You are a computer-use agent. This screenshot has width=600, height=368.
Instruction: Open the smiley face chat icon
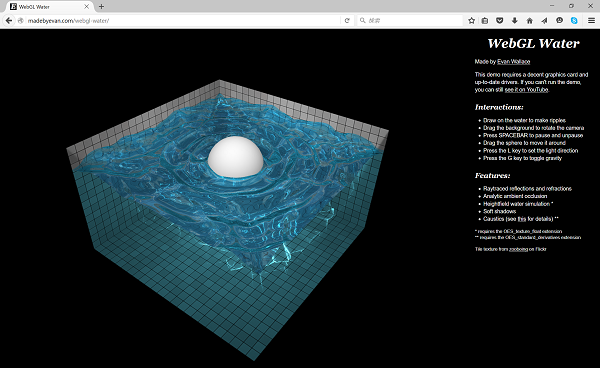[559, 21]
